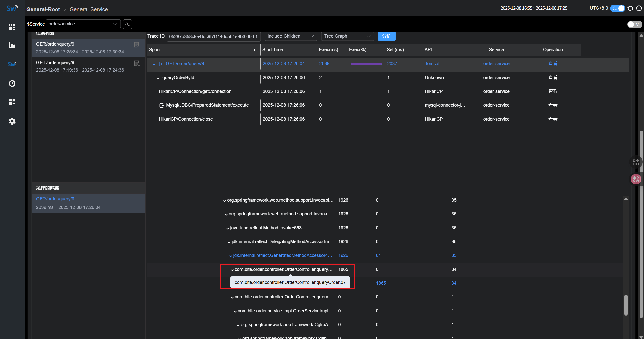Open the add-dashboard grid sidebar icon
This screenshot has width=644, height=339.
[x=12, y=102]
